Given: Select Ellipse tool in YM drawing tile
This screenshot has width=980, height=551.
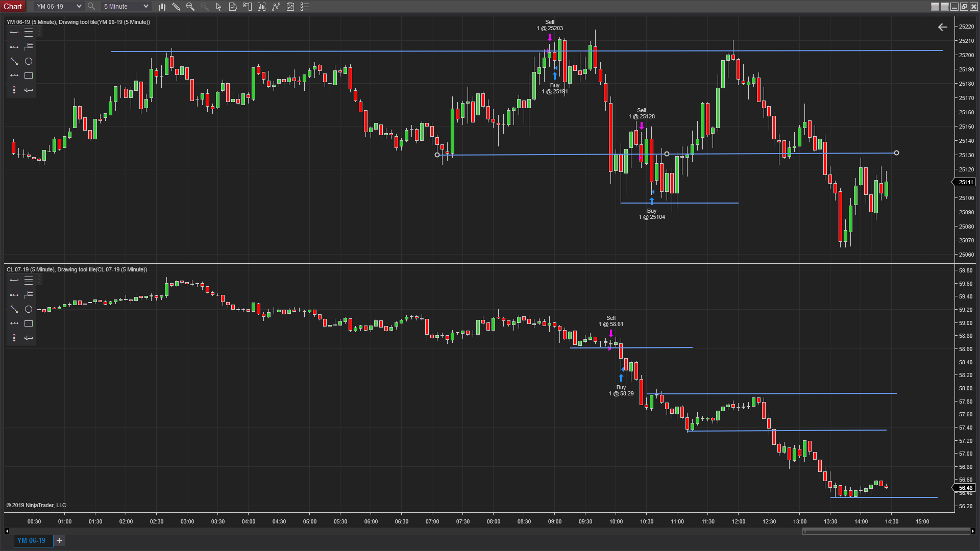Looking at the screenshot, I should point(29,61).
